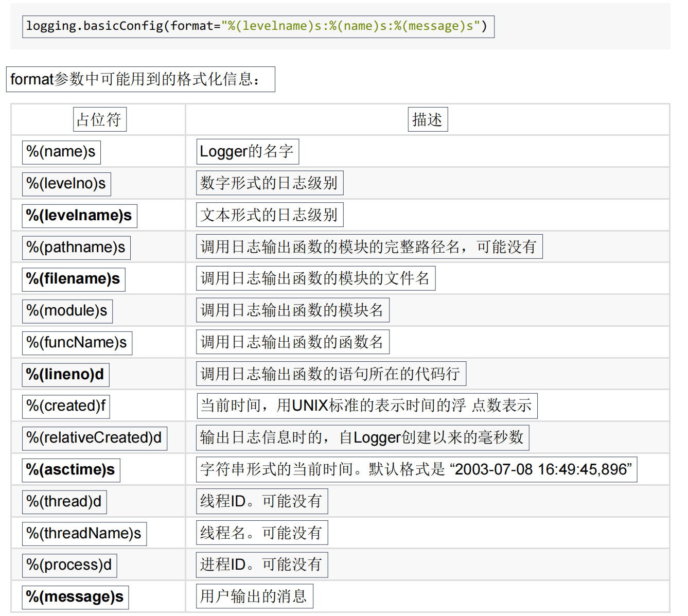The image size is (688, 616).
Task: Click the %(created)f placeholder text
Action: click(x=66, y=406)
